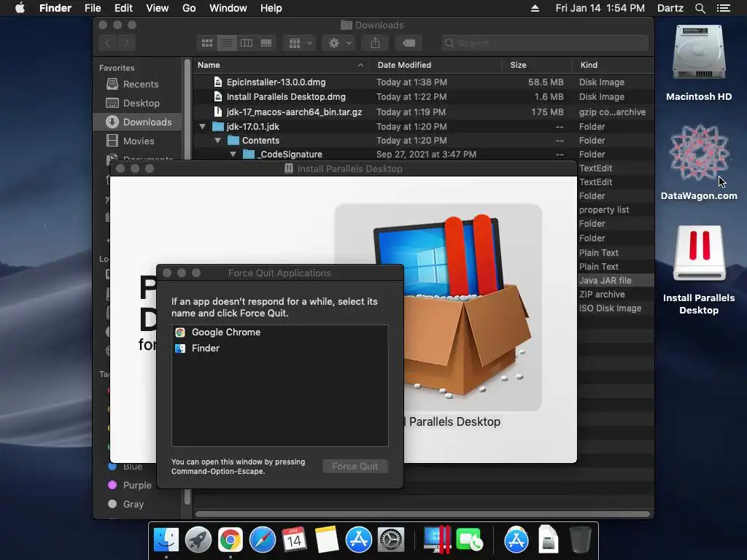Screen dimensions: 747x560
Task: Launch Launchpad from the Dock
Action: tap(198, 540)
